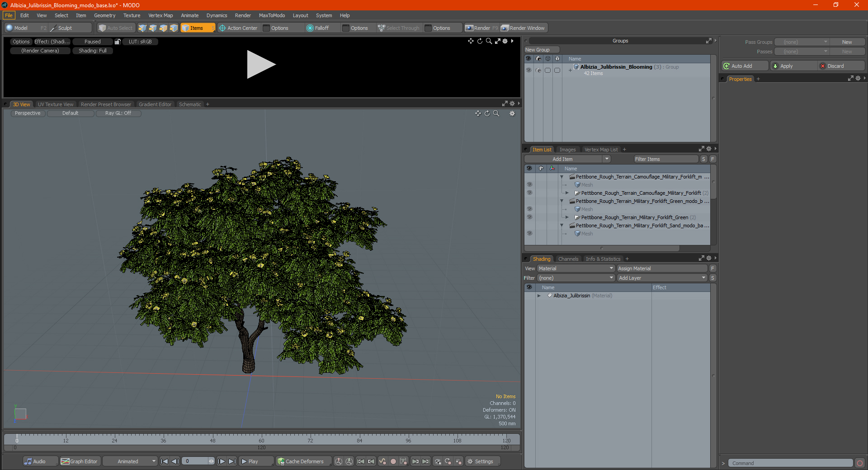Play the animation
The height and width of the screenshot is (470, 868).
(x=256, y=461)
